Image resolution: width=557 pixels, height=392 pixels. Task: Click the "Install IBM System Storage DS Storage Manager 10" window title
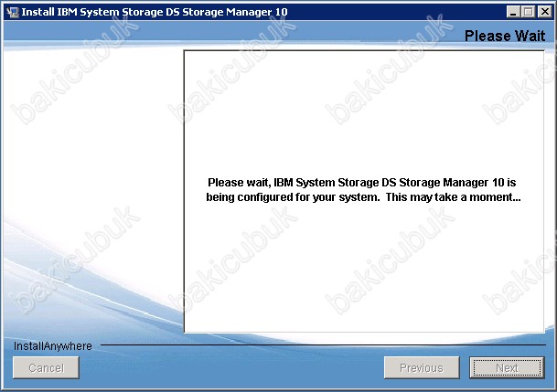tap(155, 12)
